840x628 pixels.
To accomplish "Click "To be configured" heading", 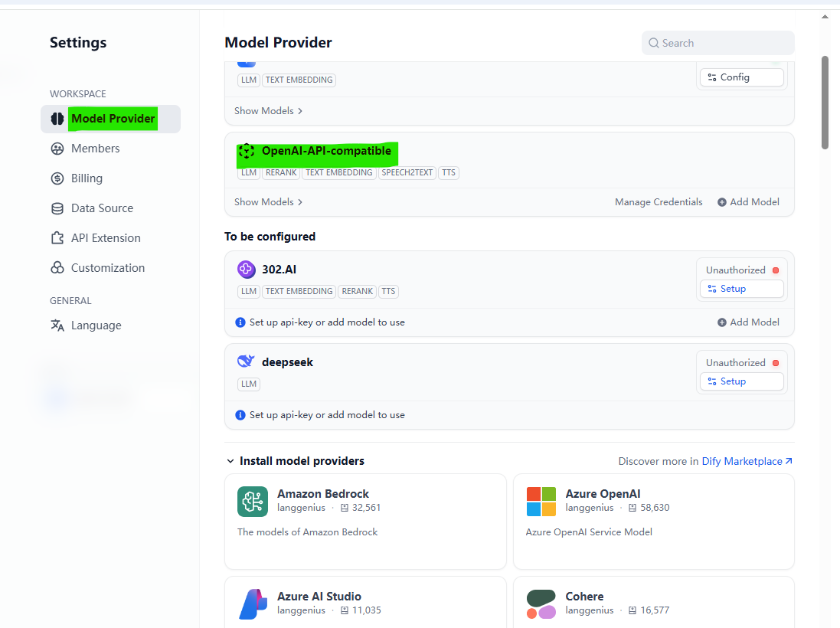I will (x=270, y=237).
